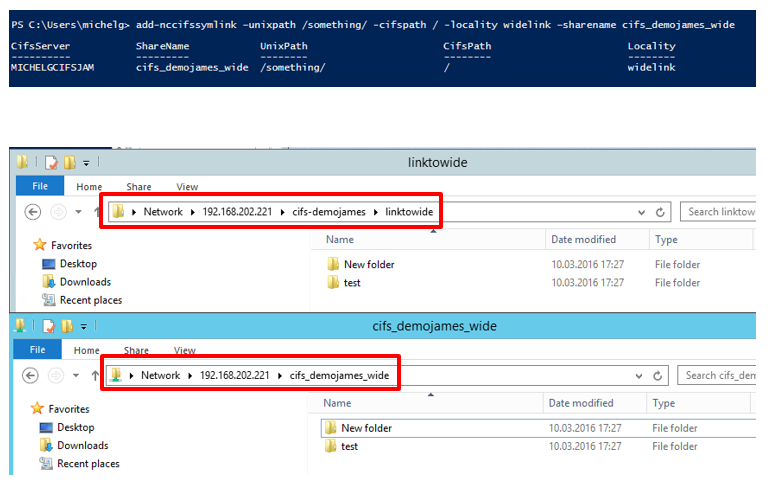Open View tab in cifs_demojames_wide window
This screenshot has width=776, height=483.
(185, 350)
